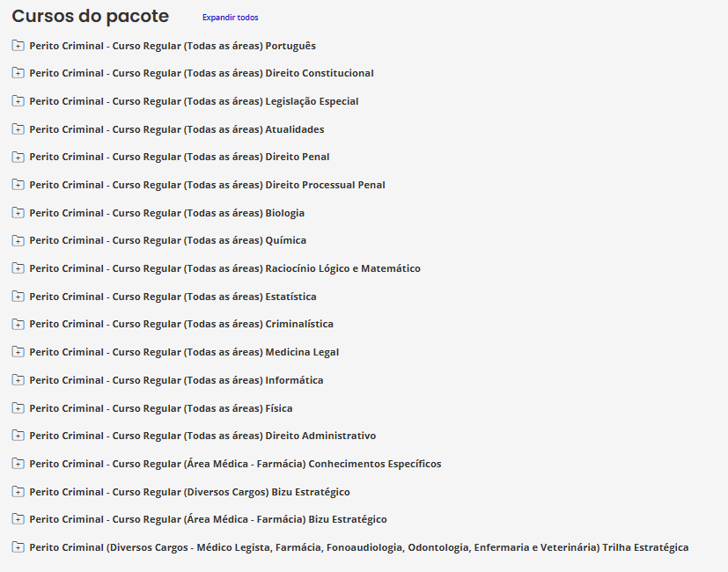Open Diversos Cargos Bizu Estratégico course
The image size is (728, 572).
tap(189, 492)
